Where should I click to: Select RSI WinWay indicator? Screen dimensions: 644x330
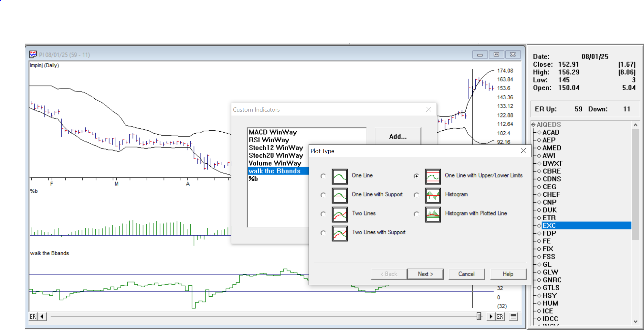[x=269, y=140]
